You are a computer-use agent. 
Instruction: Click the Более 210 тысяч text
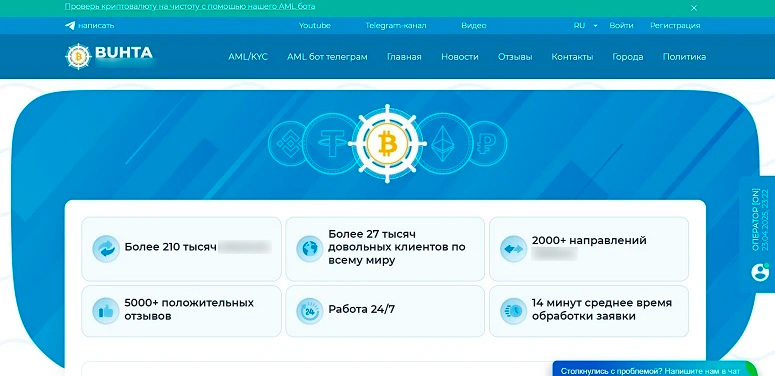click(x=171, y=247)
